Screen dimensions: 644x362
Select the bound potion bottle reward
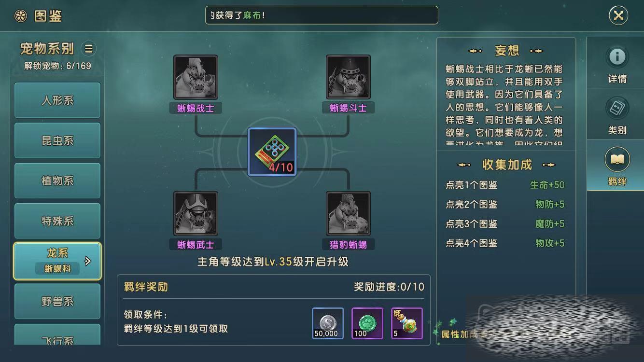coord(407,323)
